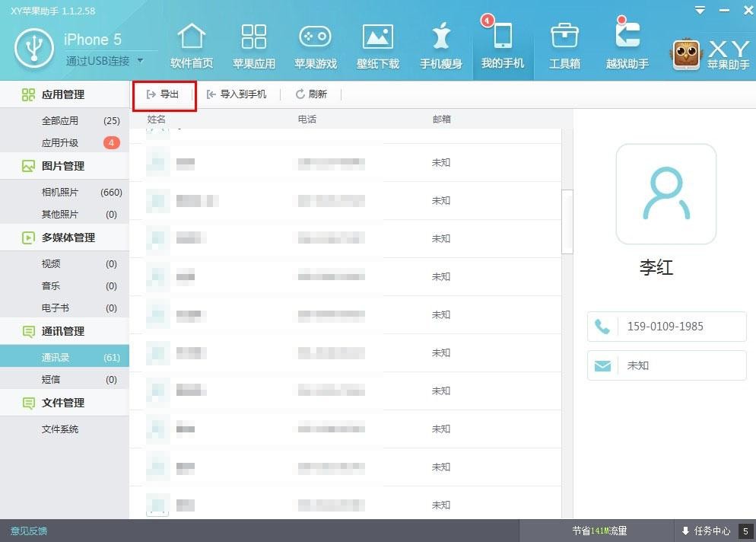Select 应用升级 in the sidebar

[x=65, y=143]
